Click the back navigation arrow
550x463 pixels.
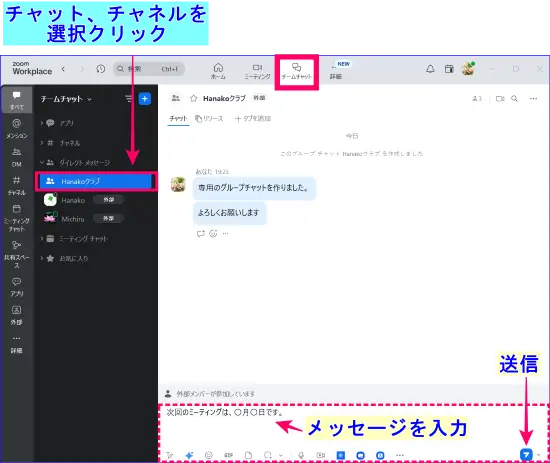63,69
